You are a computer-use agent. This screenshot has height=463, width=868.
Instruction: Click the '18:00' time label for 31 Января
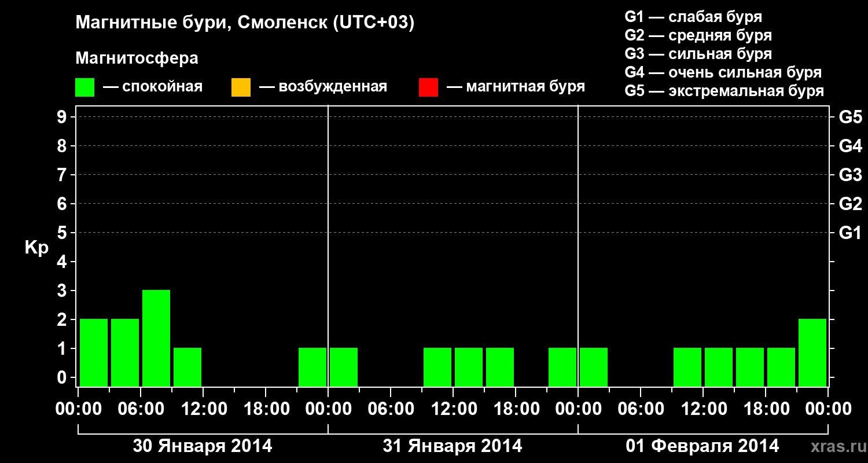516,409
